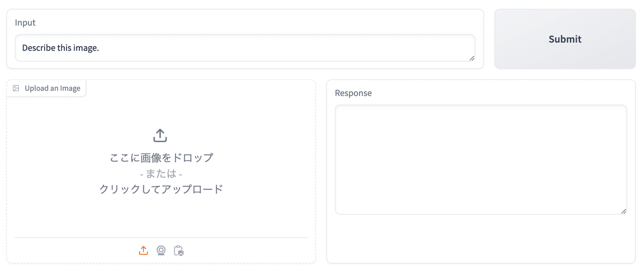Choose the paste from clipboard icon
The width and height of the screenshot is (644, 272).
coord(179,251)
